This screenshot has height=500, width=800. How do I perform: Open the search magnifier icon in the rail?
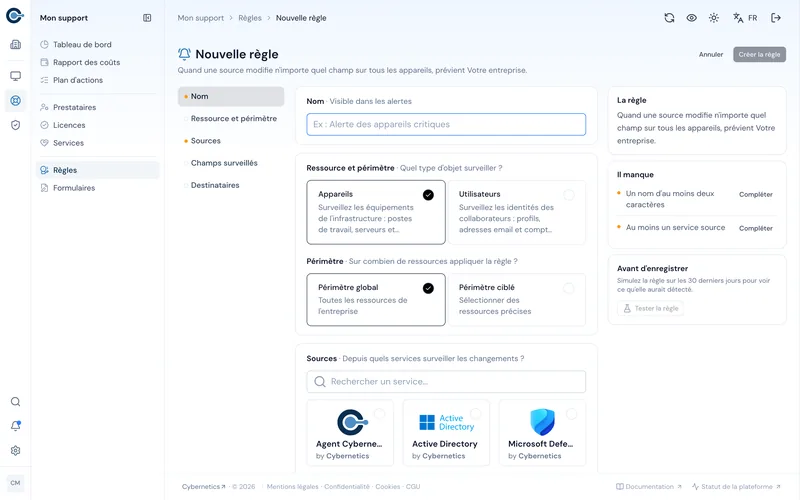pyautogui.click(x=15, y=402)
